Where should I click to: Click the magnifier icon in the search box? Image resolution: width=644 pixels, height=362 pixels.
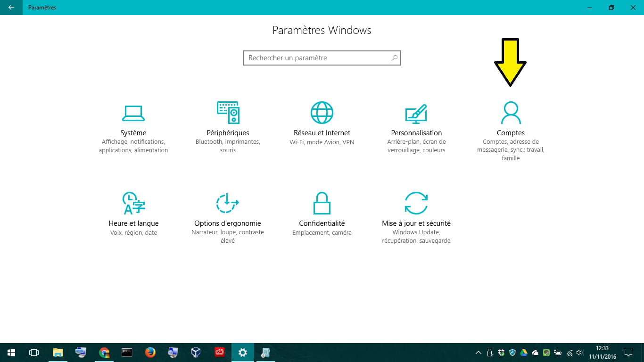click(394, 58)
